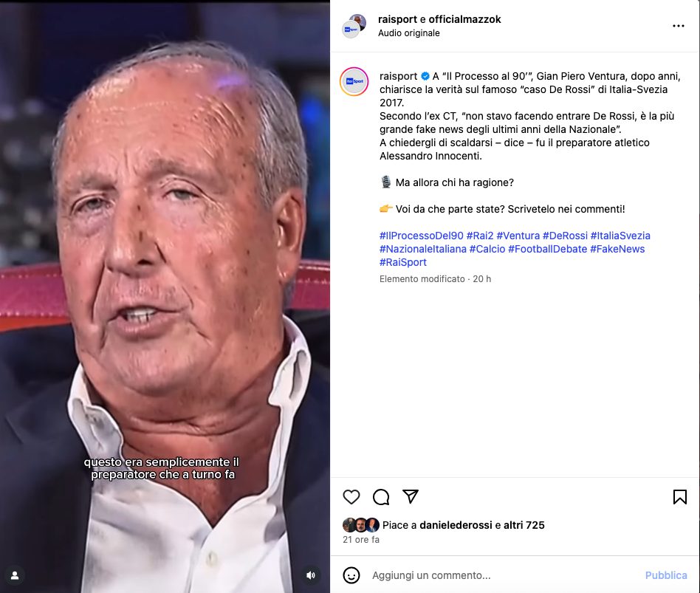700x593 pixels.
Task: Like the post with the heart icon
Action: pyautogui.click(x=351, y=496)
